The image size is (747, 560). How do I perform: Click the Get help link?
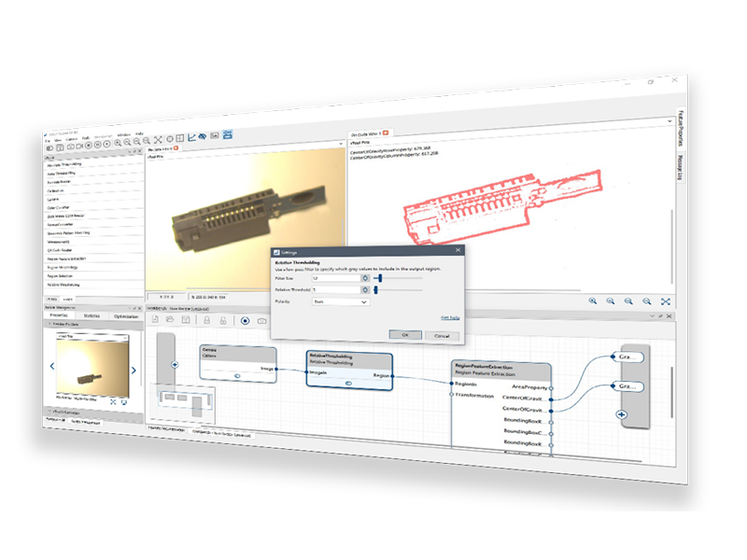449,317
